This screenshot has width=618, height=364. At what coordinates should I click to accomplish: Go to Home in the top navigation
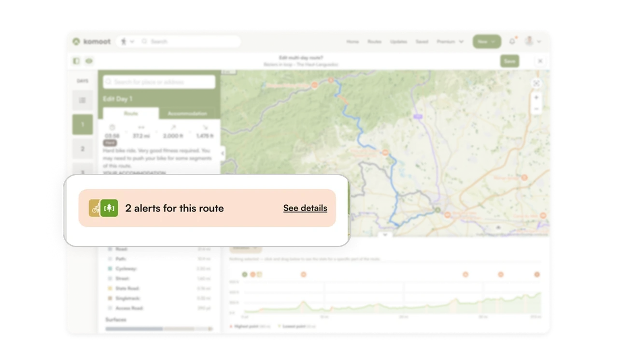352,42
